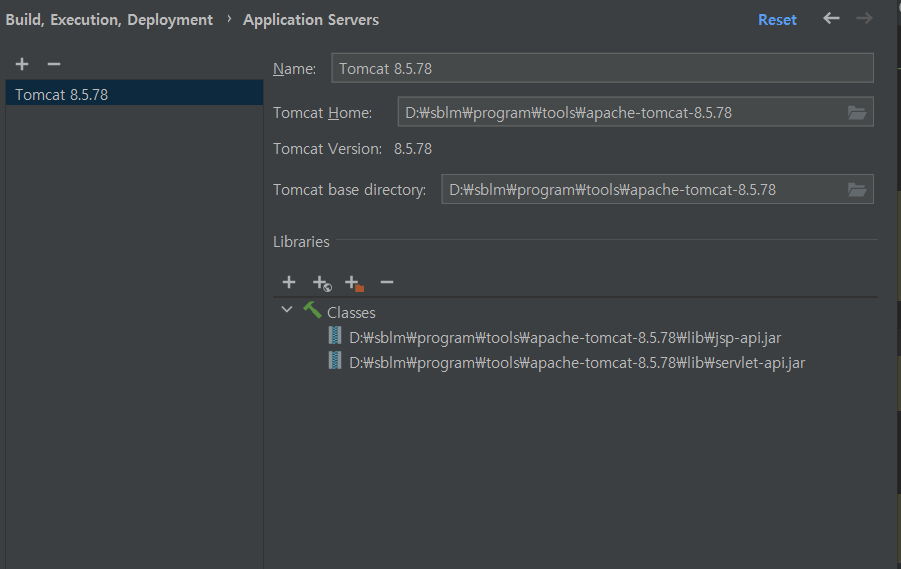Go forward with the right arrow
This screenshot has height=569, width=901.
(x=864, y=18)
